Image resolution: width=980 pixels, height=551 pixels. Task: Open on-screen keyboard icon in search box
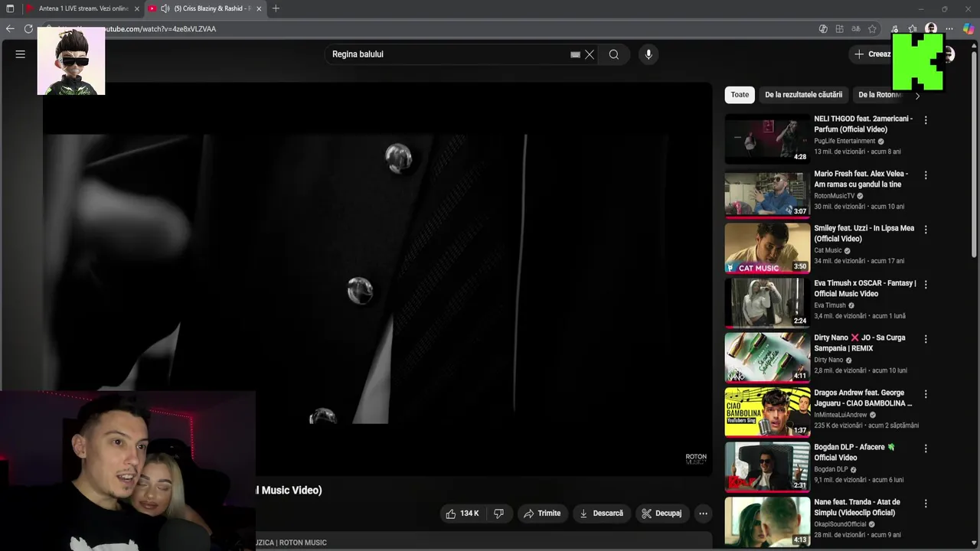click(x=575, y=54)
